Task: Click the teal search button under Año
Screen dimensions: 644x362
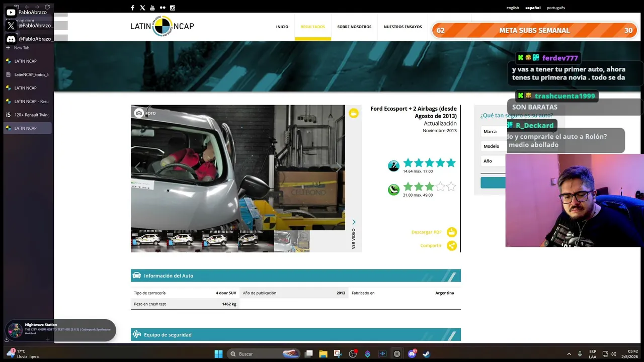Action: click(x=493, y=183)
